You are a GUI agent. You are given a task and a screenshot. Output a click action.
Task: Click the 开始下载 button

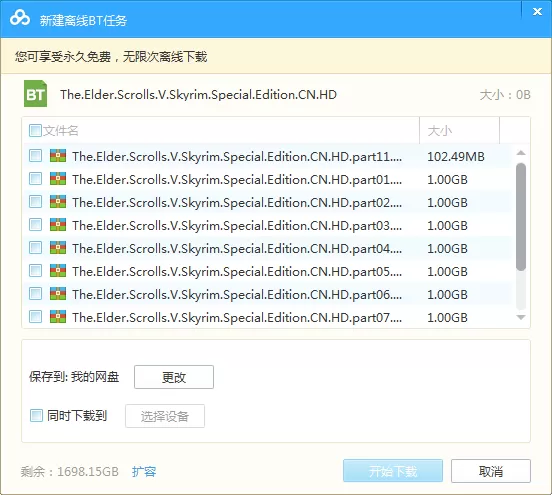(393, 471)
